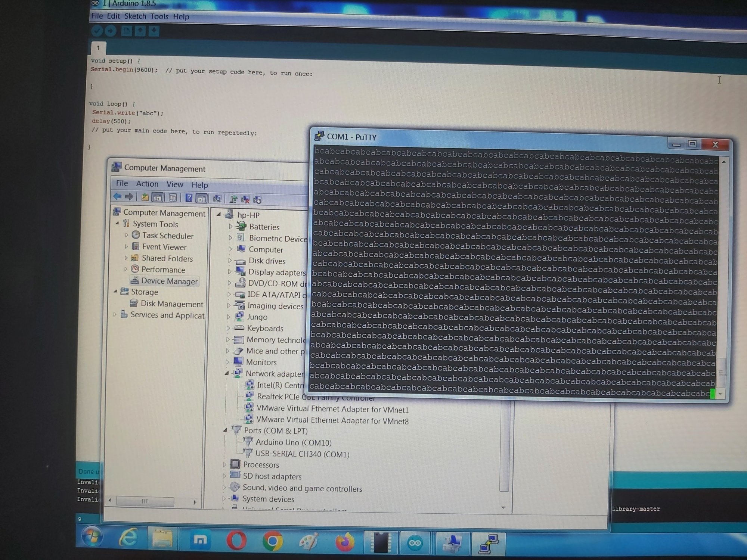The height and width of the screenshot is (560, 747).
Task: Expand the Batteries device category
Action: (x=231, y=227)
